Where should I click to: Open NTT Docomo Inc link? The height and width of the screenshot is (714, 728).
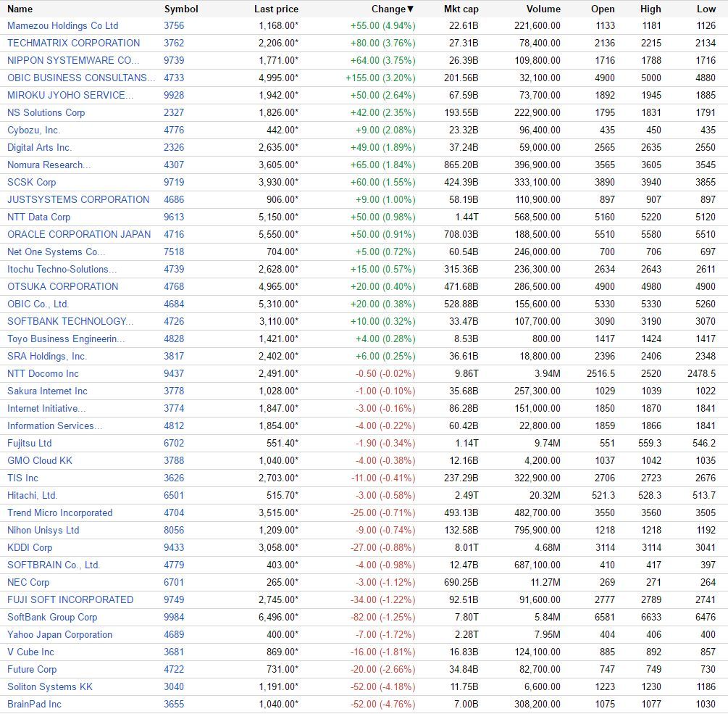43,373
